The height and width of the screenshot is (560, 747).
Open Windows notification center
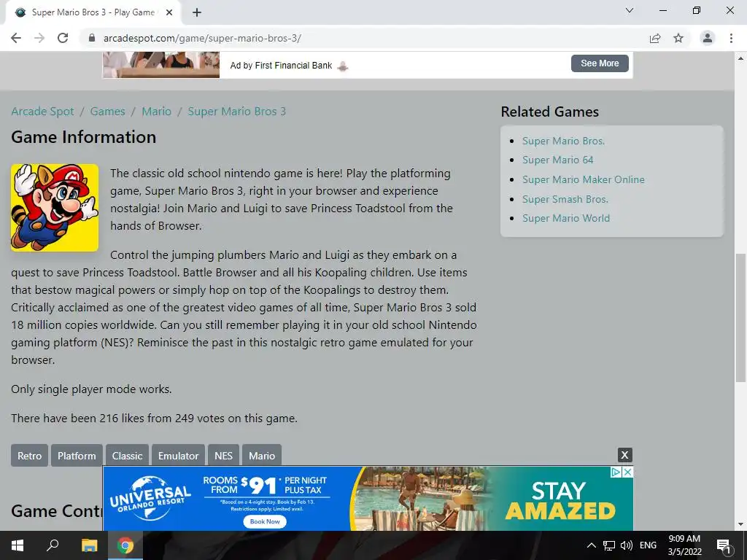pos(724,545)
